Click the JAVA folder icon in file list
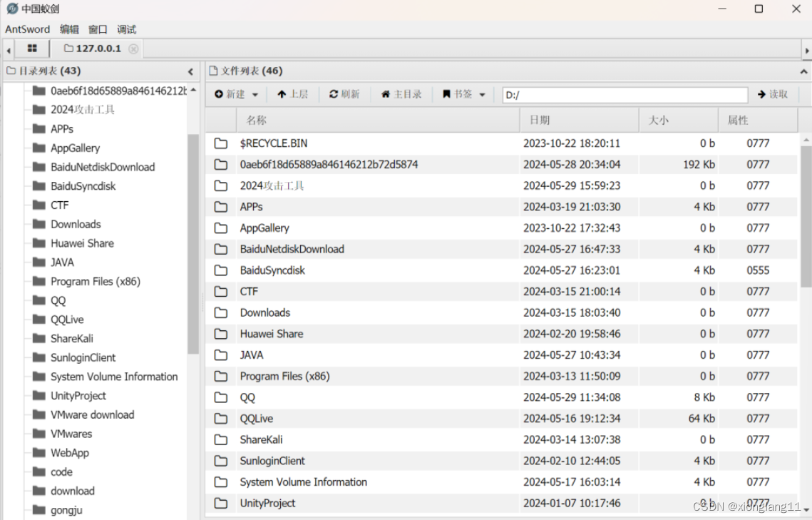Screen dimensions: 812x520 tap(221, 355)
